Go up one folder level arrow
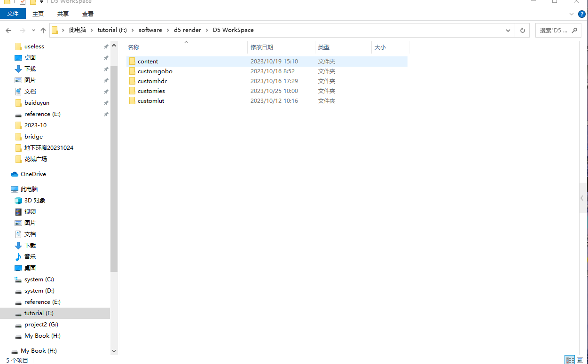The height and width of the screenshot is (364, 588). click(x=43, y=30)
